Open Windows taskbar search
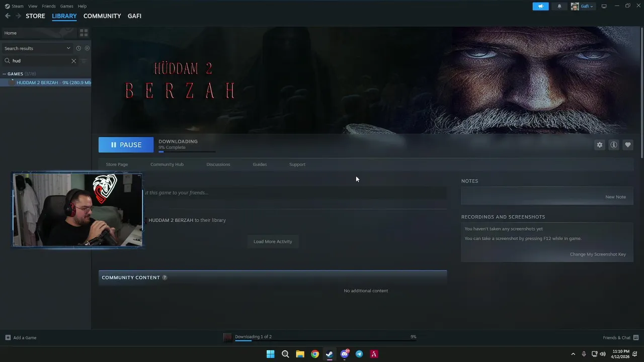This screenshot has width=644, height=362. (285, 354)
